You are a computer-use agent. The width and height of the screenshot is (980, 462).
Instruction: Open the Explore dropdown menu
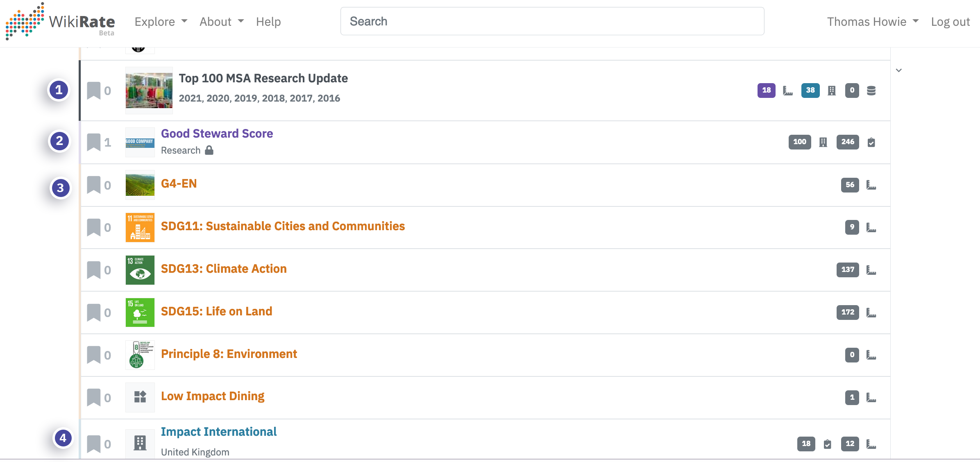161,21
